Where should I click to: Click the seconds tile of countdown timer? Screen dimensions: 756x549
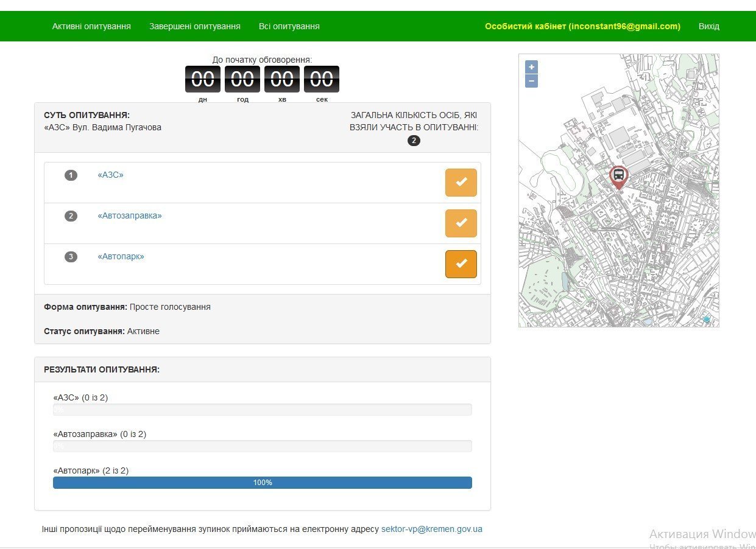tap(321, 79)
